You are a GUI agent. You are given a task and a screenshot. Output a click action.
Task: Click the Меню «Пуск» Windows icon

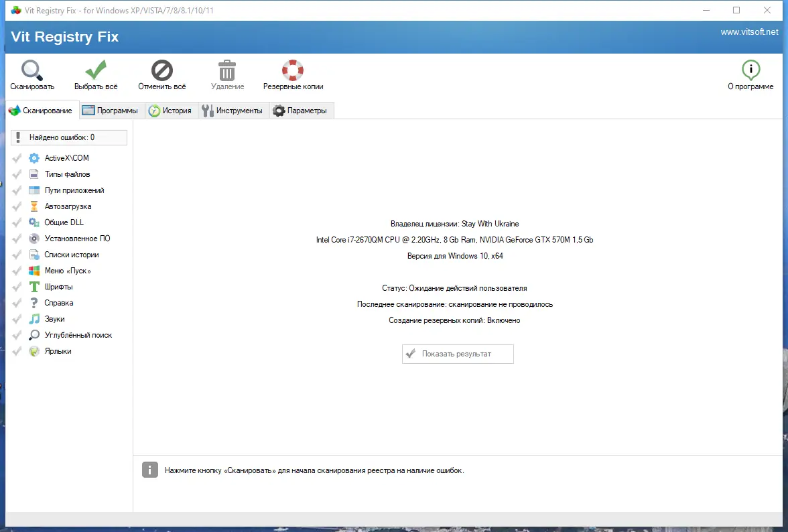tap(33, 270)
